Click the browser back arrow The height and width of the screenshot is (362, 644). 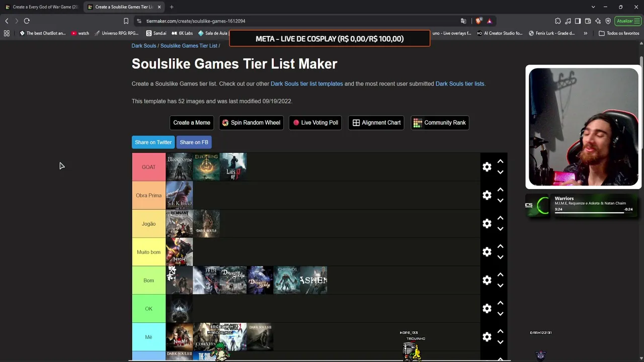tap(7, 21)
